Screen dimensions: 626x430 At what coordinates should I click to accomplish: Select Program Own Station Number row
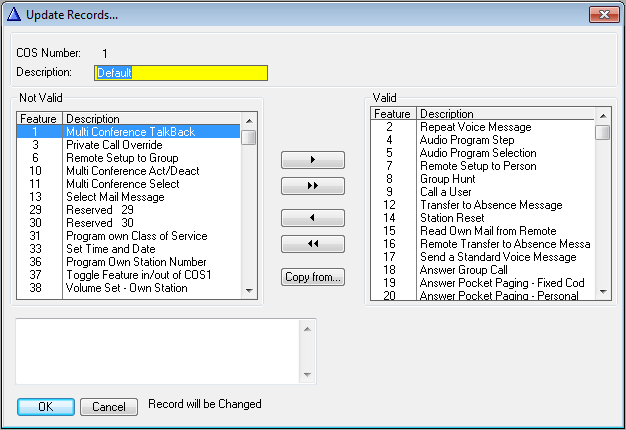(129, 262)
